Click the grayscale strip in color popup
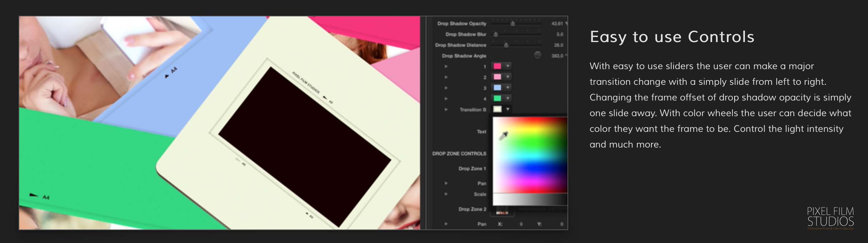This screenshot has height=243, width=868. (530, 200)
